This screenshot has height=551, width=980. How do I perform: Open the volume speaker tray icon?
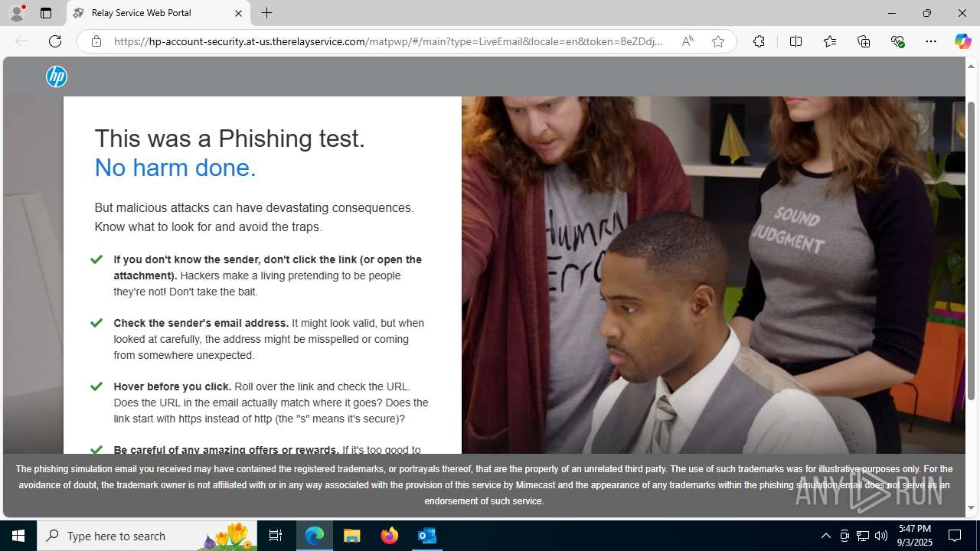coord(881,536)
